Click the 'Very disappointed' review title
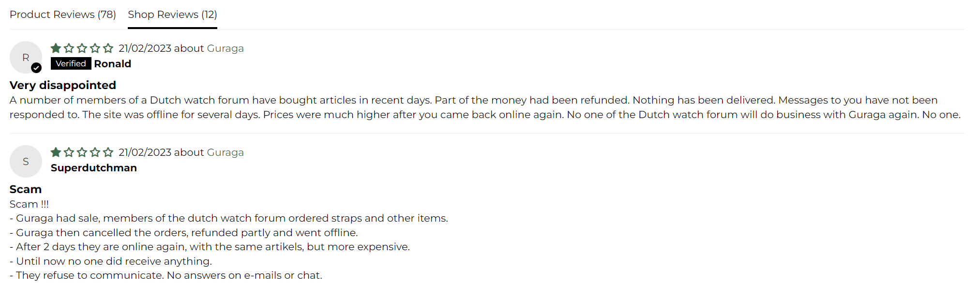 pyautogui.click(x=63, y=85)
